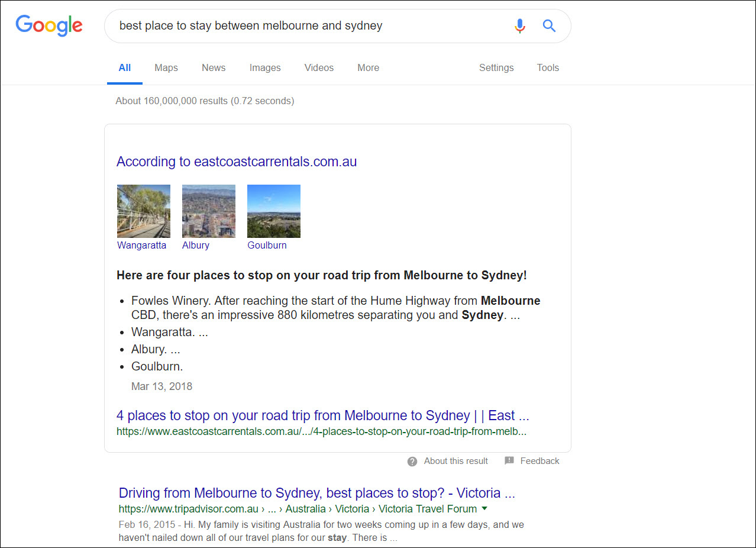756x548 pixels.
Task: Click the Google logo
Action: (49, 25)
